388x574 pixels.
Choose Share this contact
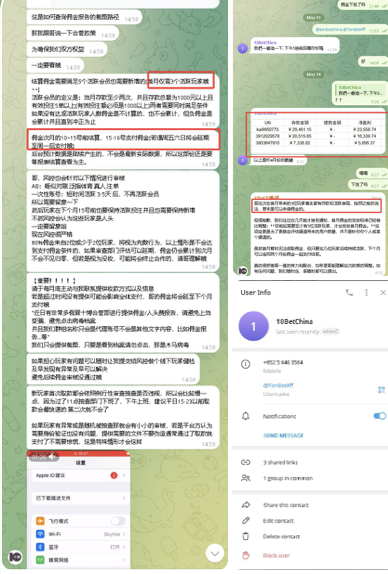286,505
